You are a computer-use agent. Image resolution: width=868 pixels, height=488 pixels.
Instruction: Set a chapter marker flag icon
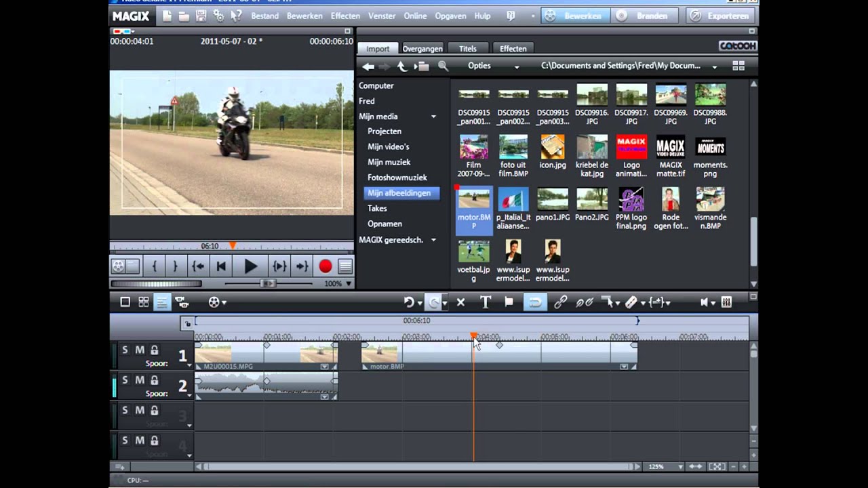click(x=509, y=302)
